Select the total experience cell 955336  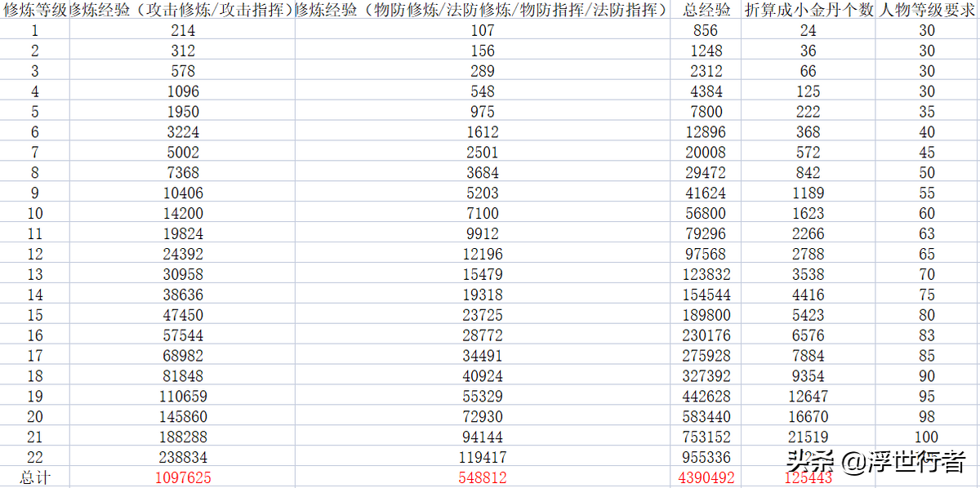coord(705,457)
